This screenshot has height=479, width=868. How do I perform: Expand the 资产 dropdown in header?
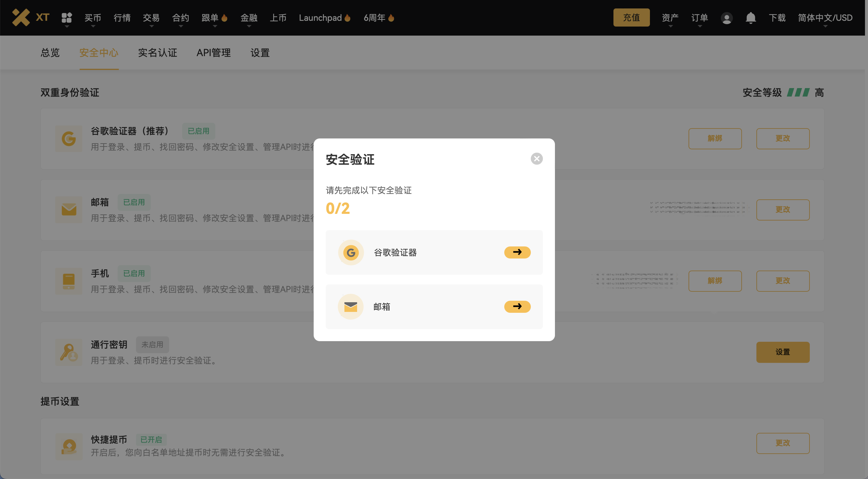[670, 18]
